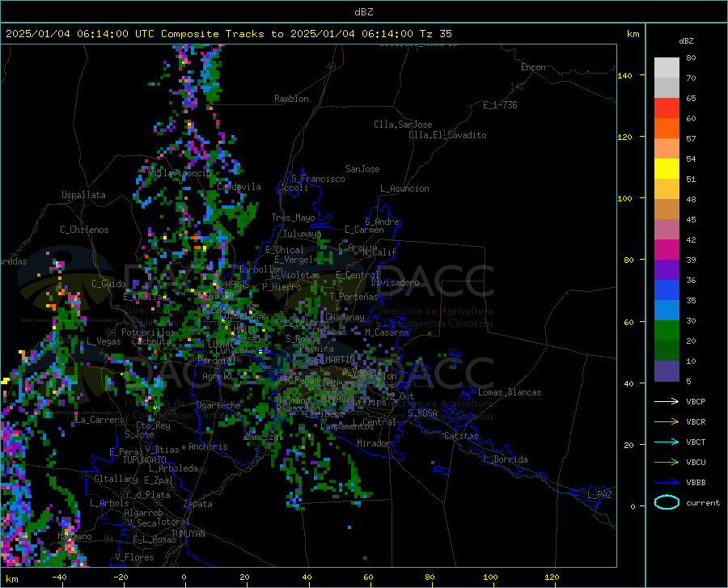This screenshot has height=588, width=728.
Task: Click the C_Chilenos map label
Action: pos(84,230)
